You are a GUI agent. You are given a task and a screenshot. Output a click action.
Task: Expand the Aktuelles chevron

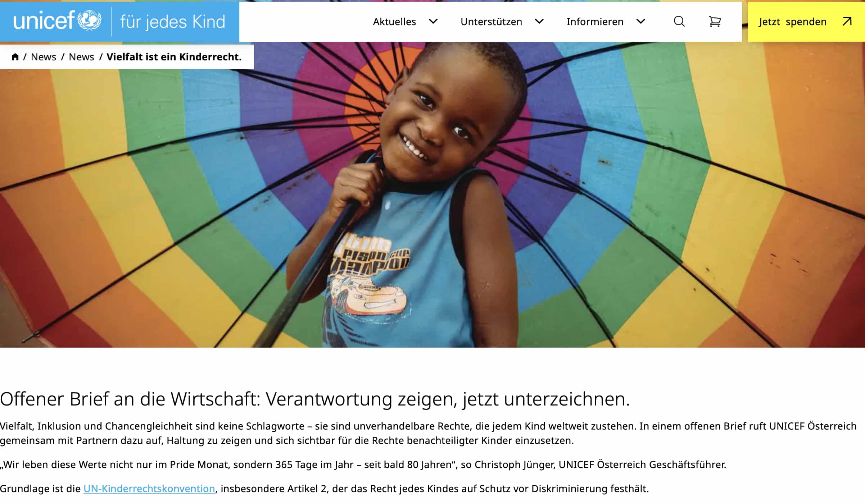coord(433,22)
